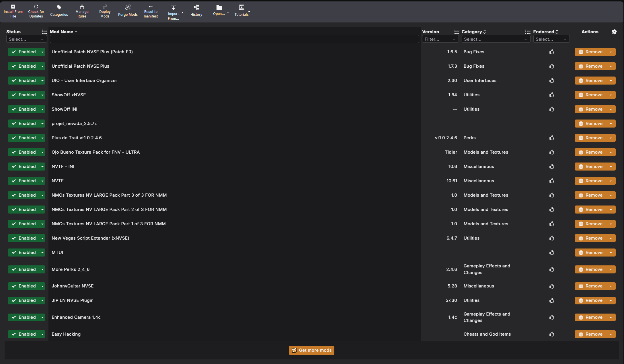This screenshot has width=624, height=364.
Task: Endorse New Vegas Script Extender thumbs-up
Action: tap(552, 238)
